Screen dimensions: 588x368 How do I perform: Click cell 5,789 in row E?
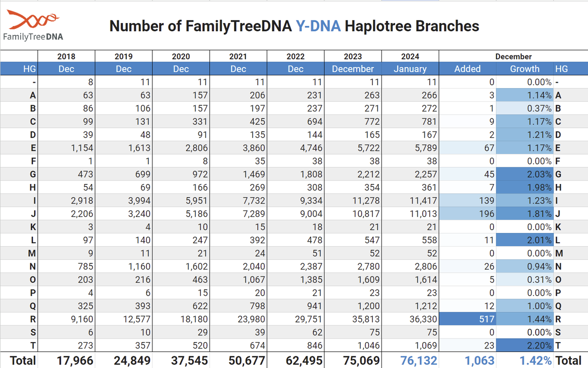click(x=410, y=147)
